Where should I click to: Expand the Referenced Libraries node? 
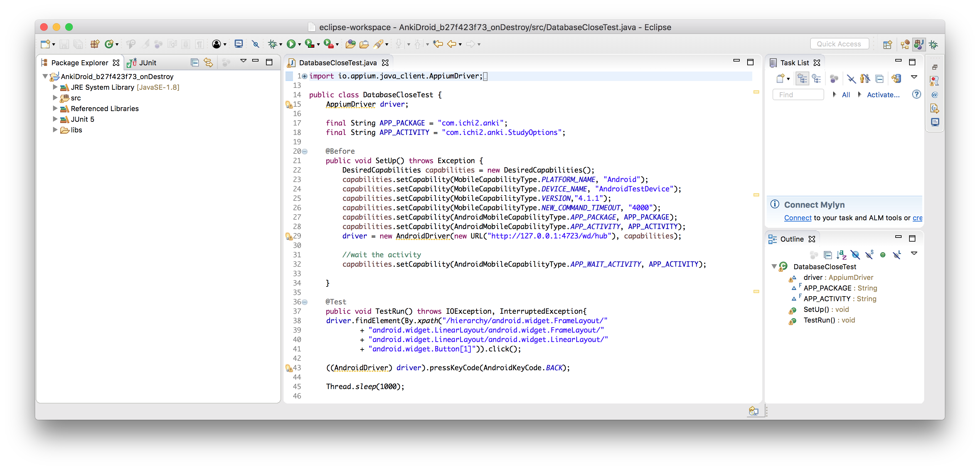[x=55, y=109]
